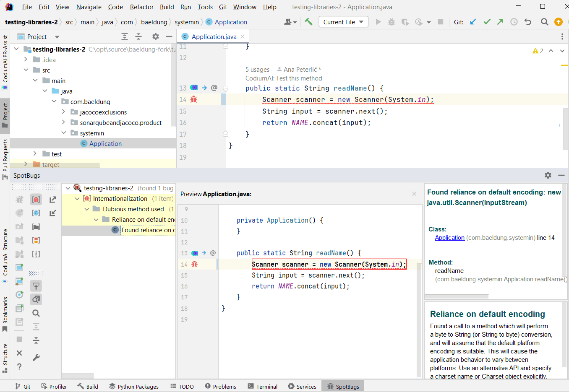Push commits using the green arrow icon
The width and height of the screenshot is (569, 392).
pos(500,21)
